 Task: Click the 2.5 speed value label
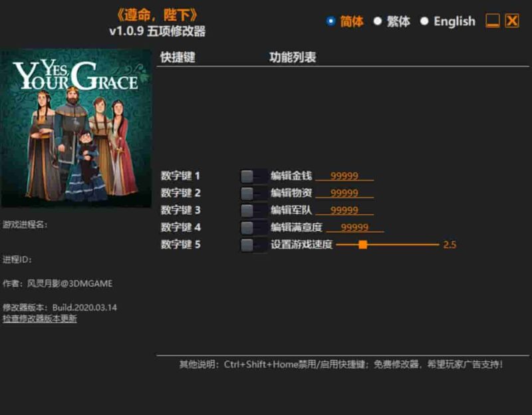[451, 245]
